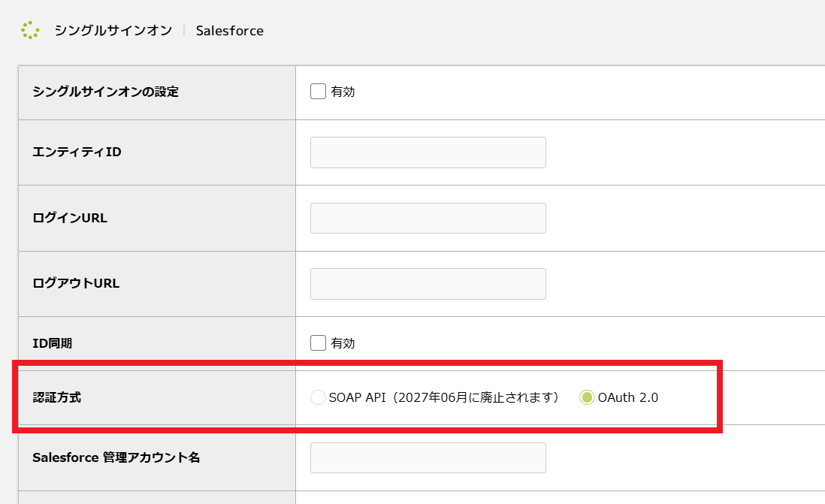Click the 認証方式 row label
Screen dimensions: 825x504
[57, 397]
